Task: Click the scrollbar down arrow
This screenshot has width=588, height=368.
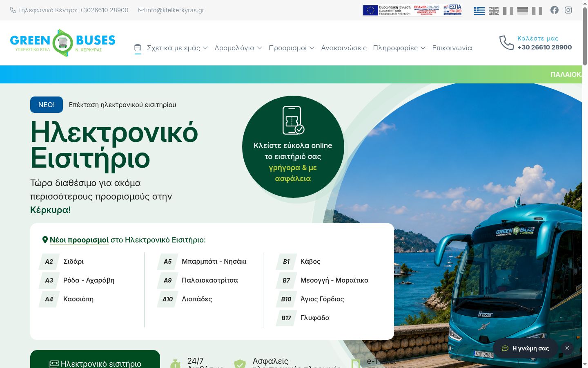Action: coord(585,364)
